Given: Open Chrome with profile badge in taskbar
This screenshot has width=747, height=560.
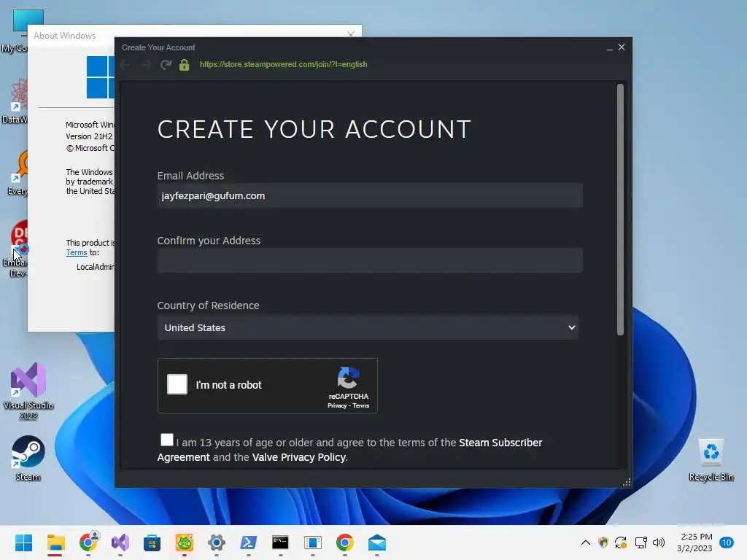Looking at the screenshot, I should (88, 542).
